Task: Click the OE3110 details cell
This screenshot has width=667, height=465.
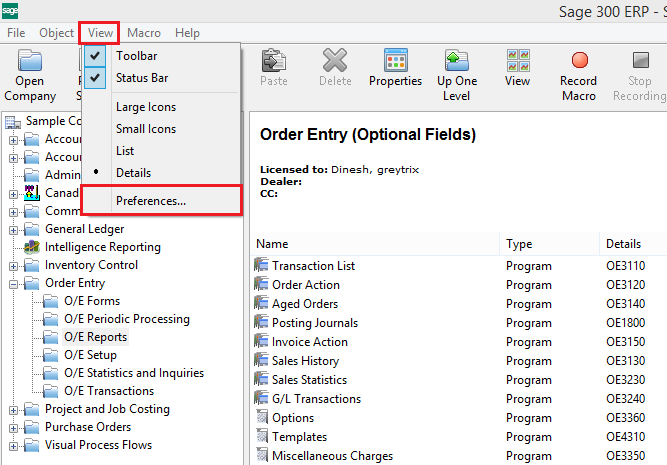Action: [625, 266]
